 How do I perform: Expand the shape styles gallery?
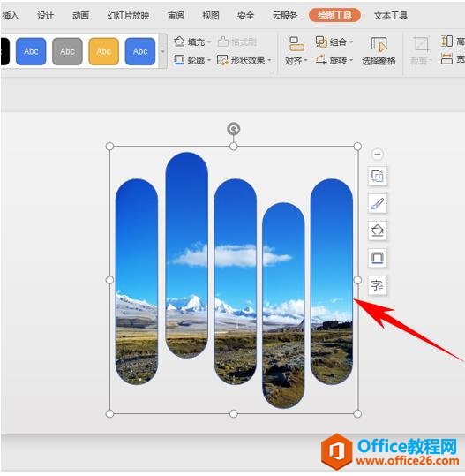pos(163,51)
